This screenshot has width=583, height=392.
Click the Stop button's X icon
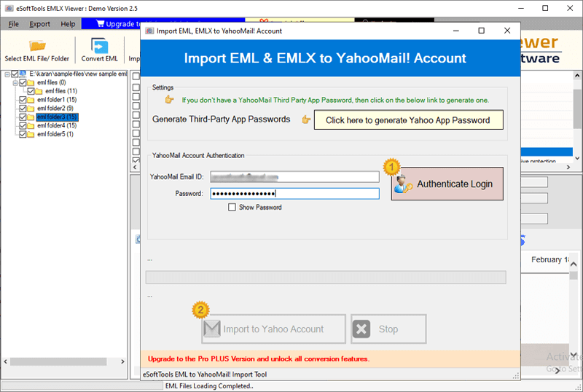(x=361, y=329)
